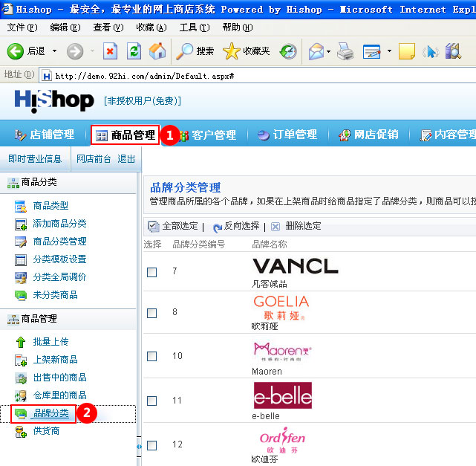476x466 pixels.
Task: Click the Print printer icon
Action: (345, 51)
